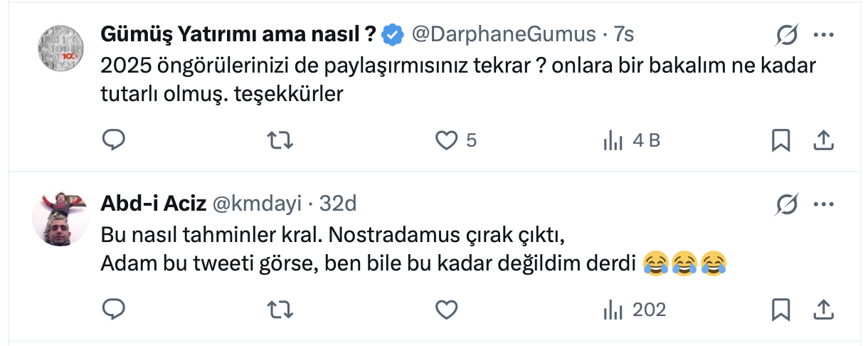Share the Gümüş Yatırımı tweet

[823, 141]
